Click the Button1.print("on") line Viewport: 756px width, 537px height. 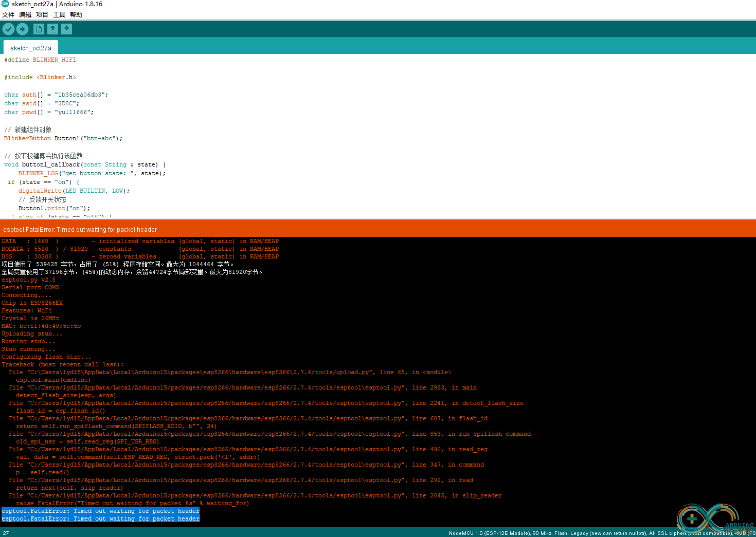click(55, 208)
